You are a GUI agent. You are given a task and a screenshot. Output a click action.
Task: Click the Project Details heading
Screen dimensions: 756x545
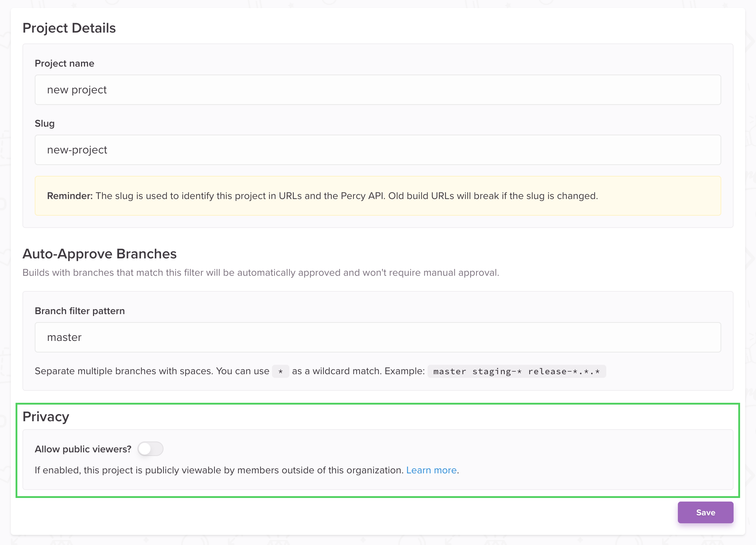tap(69, 28)
